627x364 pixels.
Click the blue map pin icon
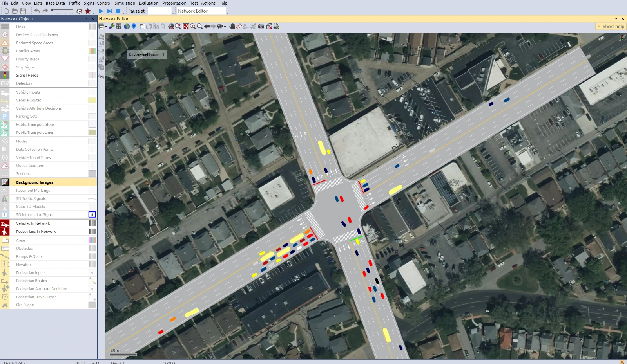pyautogui.click(x=134, y=27)
